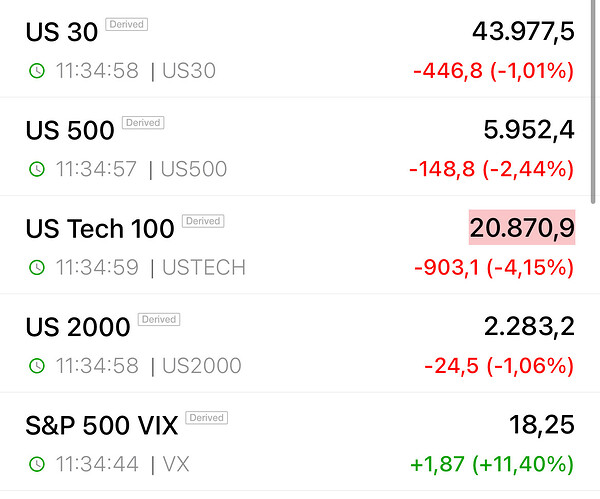Click the Derived badge next to US 2000
Viewport: 600px width, 499px height.
[159, 320]
